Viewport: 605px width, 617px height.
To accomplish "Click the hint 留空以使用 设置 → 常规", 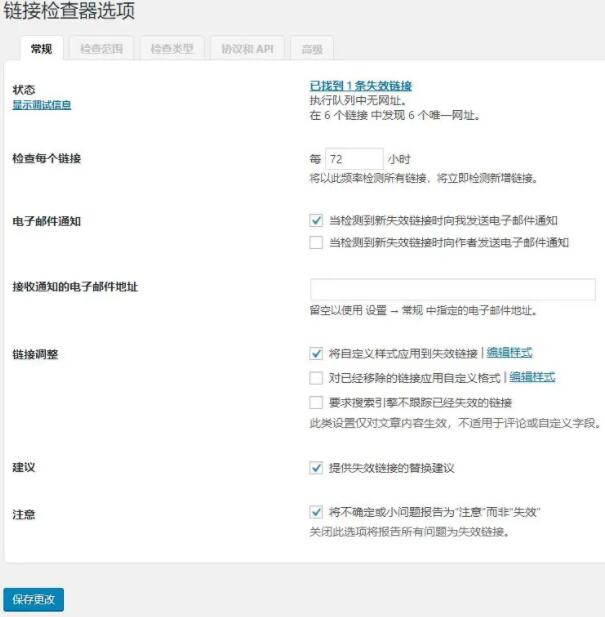I will point(424,310).
